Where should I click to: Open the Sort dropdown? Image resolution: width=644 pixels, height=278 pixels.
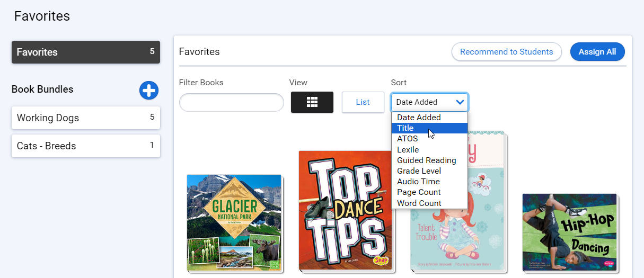pyautogui.click(x=429, y=102)
